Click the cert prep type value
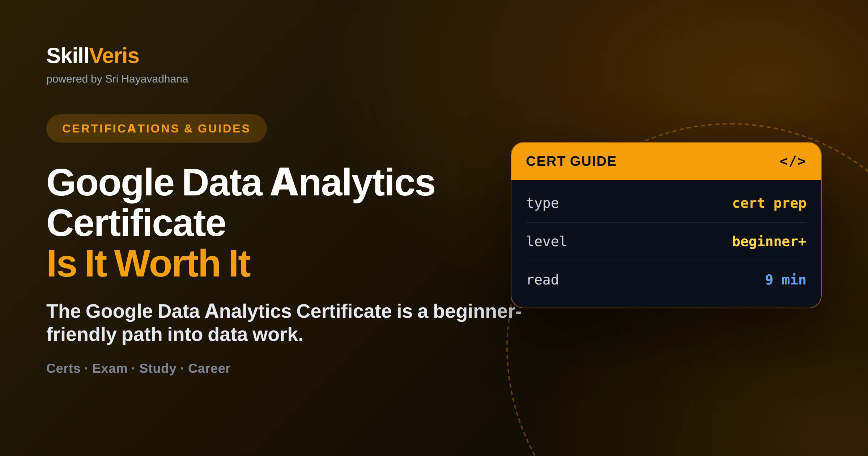The height and width of the screenshot is (456, 868). pos(769,203)
